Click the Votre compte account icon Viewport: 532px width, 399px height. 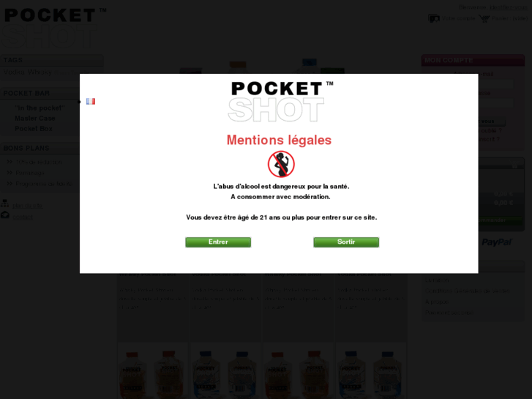pos(434,18)
